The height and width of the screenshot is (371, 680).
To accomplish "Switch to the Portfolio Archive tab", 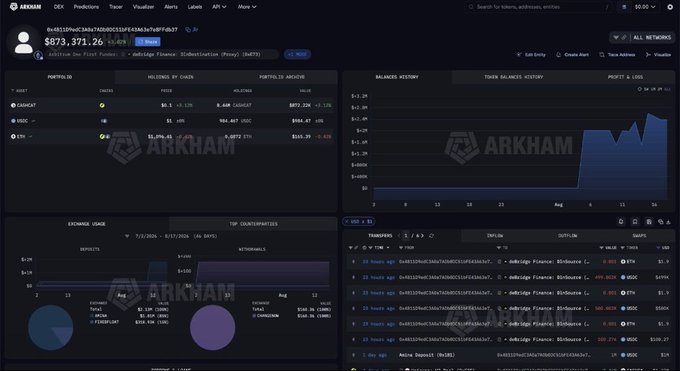I will [282, 77].
